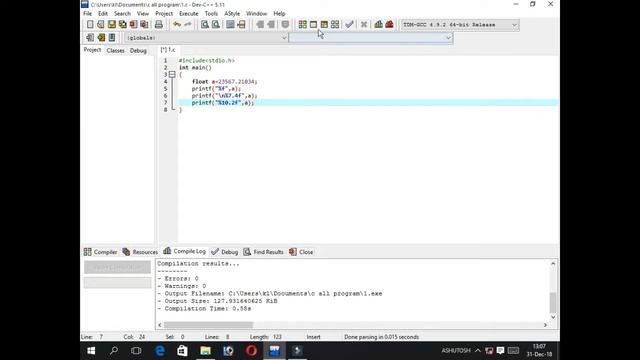
Task: Open the Project menu
Action: [x=164, y=13]
